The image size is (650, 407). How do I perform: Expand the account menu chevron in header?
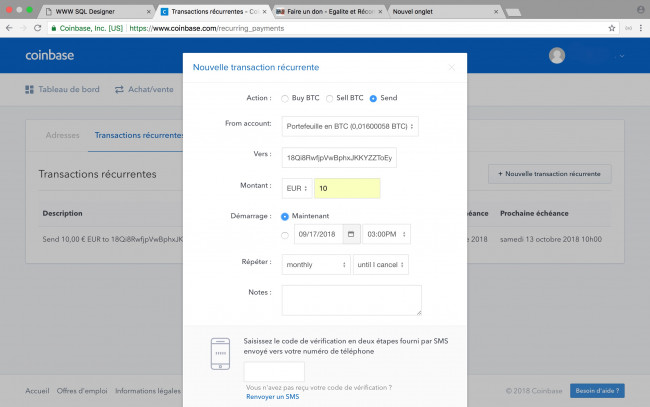pyautogui.click(x=622, y=56)
